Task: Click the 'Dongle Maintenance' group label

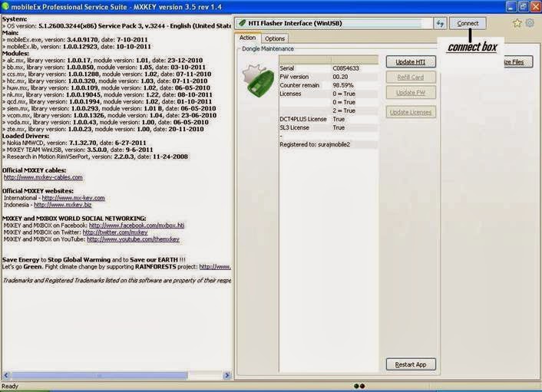Action: [268, 48]
